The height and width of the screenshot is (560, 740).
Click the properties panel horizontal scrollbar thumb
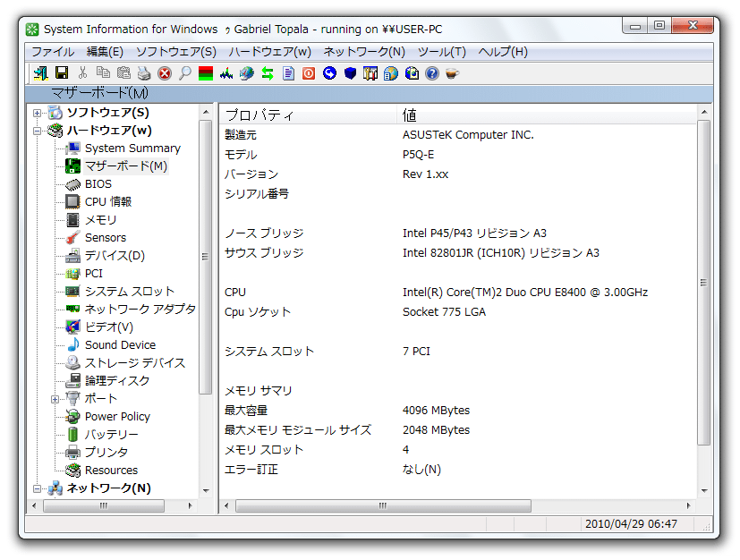pyautogui.click(x=383, y=505)
